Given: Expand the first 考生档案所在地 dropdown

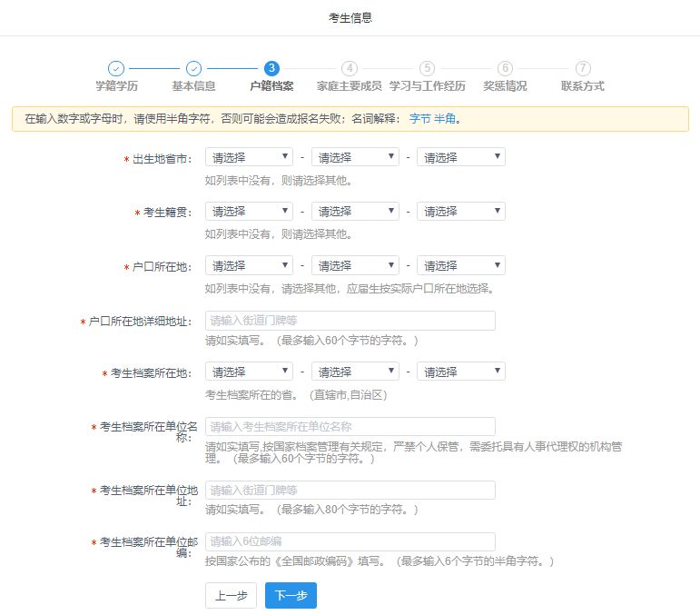Looking at the screenshot, I should [249, 372].
